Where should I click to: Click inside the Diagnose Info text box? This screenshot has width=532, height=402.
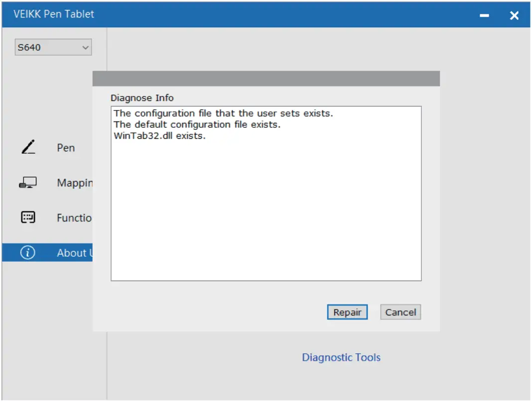coord(266,194)
